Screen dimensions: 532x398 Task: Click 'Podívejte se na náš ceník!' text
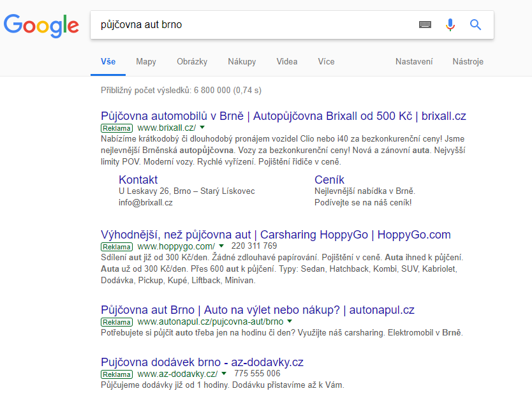point(363,203)
